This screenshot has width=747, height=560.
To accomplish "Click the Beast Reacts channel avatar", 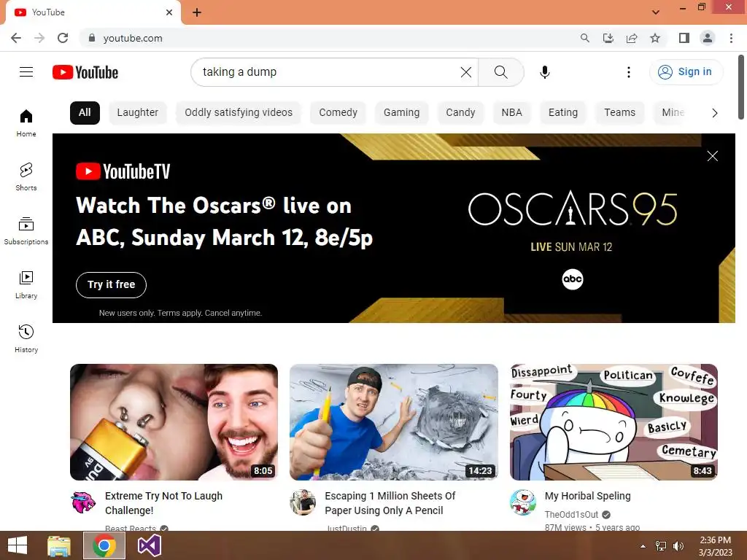I will click(83, 502).
